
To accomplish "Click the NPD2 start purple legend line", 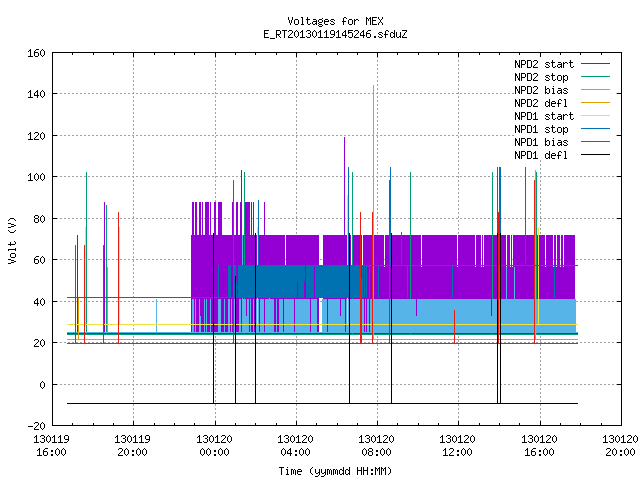I will pos(595,64).
